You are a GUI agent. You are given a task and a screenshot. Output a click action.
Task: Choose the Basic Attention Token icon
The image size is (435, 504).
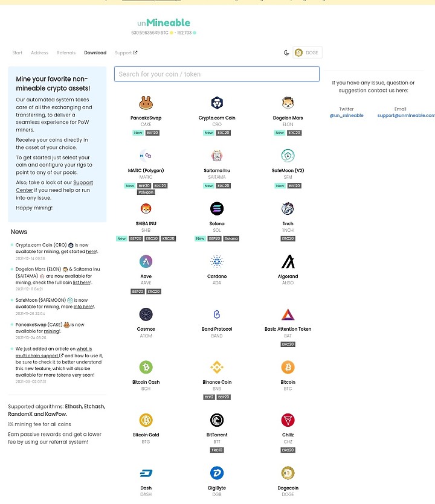click(288, 314)
